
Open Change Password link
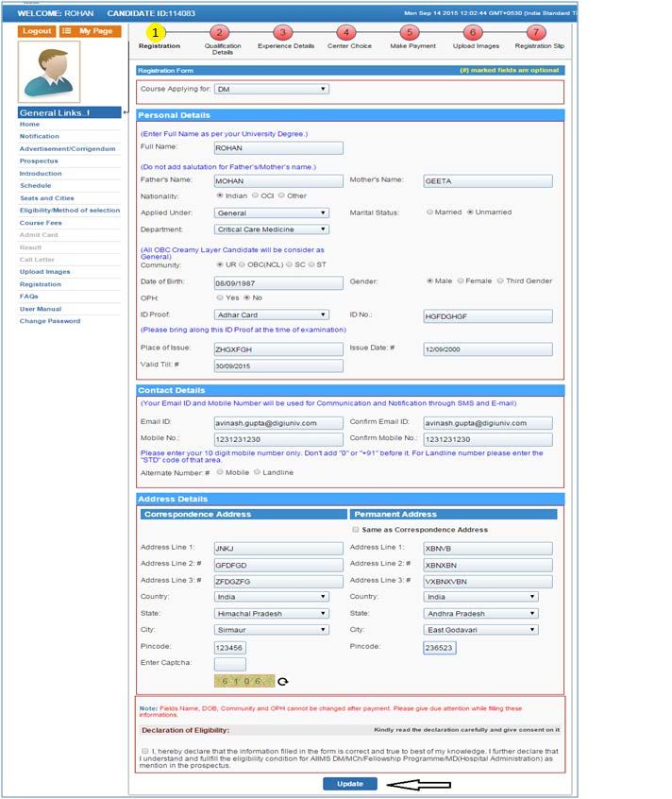coord(50,321)
